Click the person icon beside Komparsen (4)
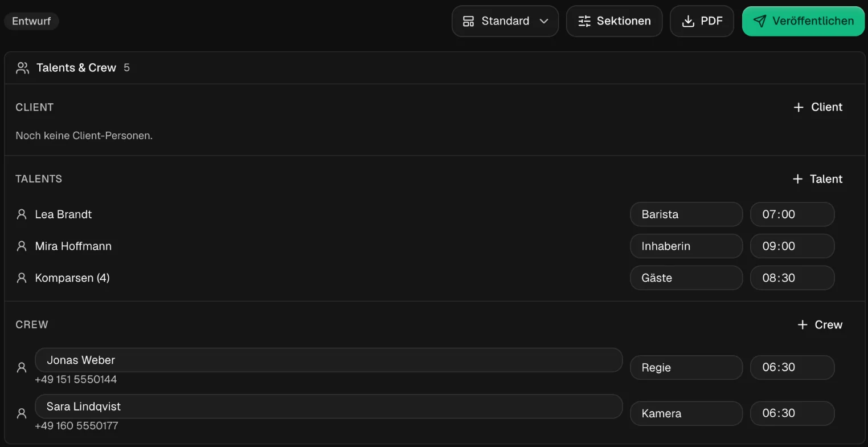 22,278
